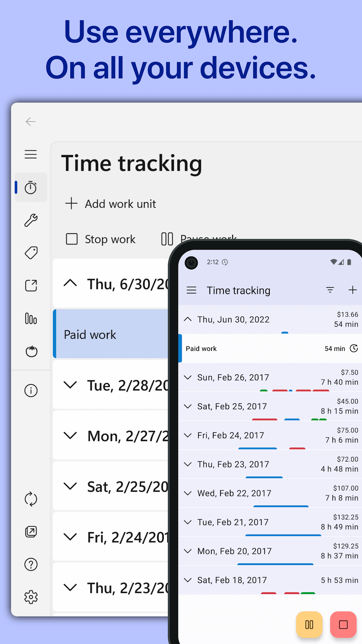This screenshot has height=644, width=362.
Task: Open the help question mark icon
Action: 31,564
